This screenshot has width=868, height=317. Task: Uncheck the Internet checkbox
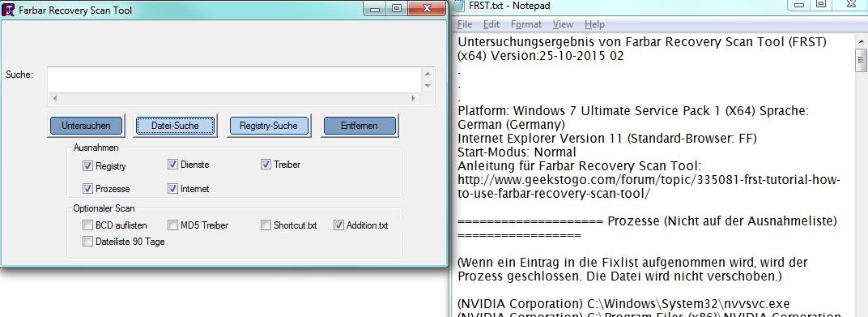pos(172,188)
